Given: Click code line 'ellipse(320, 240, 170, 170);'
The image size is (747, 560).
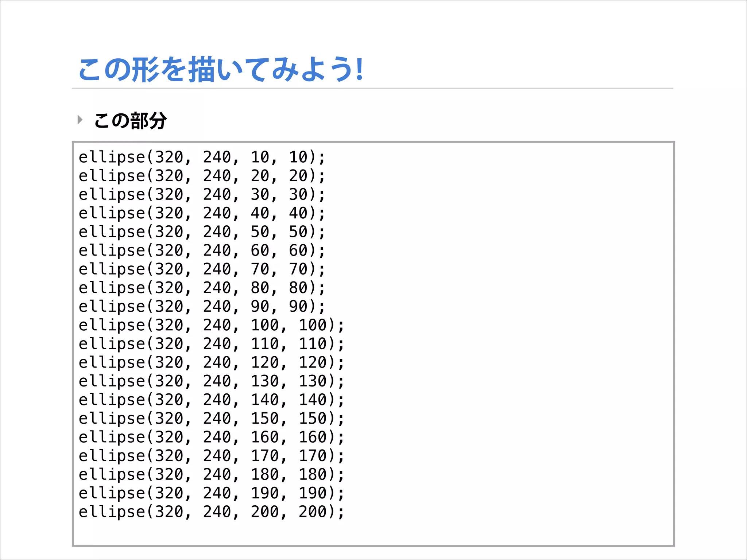Looking at the screenshot, I should click(212, 456).
